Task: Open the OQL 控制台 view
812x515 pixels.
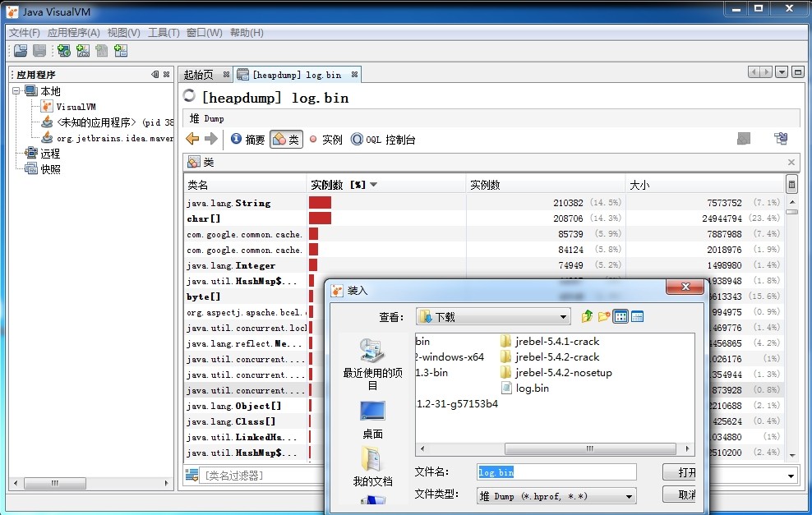Action: click(383, 140)
